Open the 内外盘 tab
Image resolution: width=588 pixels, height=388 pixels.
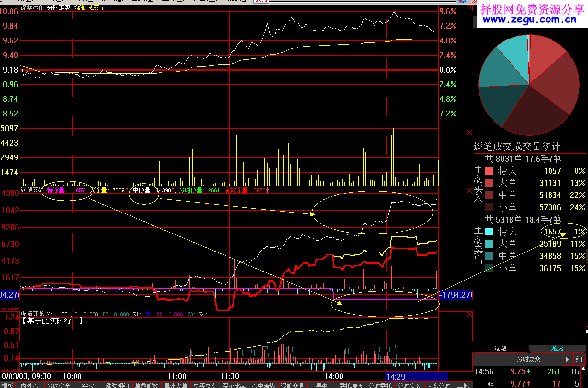pyautogui.click(x=31, y=385)
